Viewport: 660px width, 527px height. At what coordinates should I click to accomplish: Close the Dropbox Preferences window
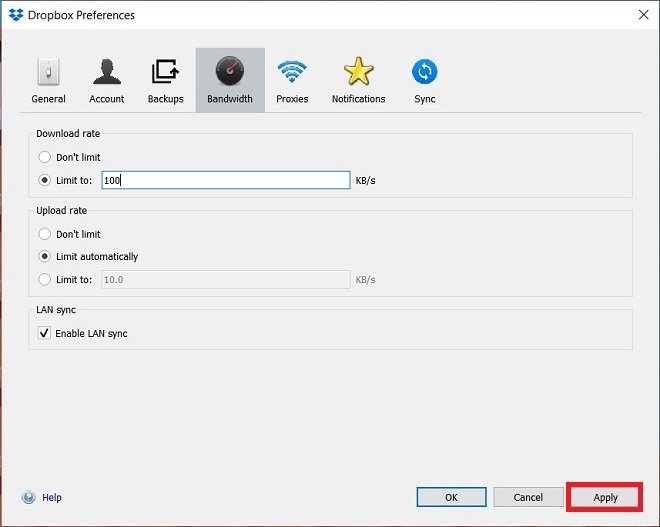(644, 15)
